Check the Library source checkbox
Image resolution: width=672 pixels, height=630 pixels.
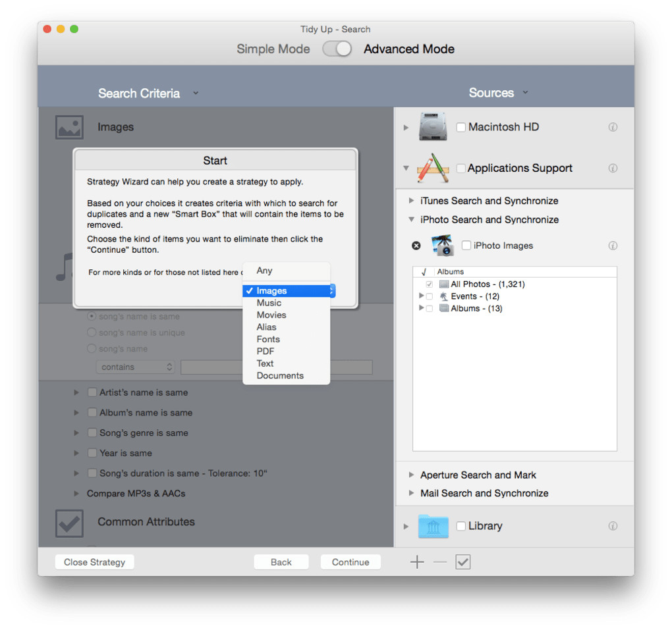[x=461, y=526]
